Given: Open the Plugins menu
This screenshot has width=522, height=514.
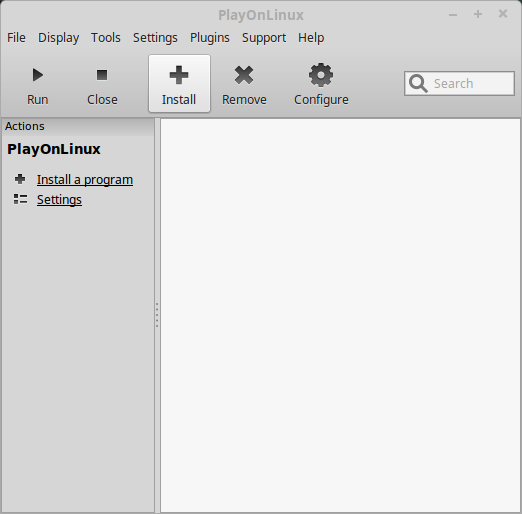Looking at the screenshot, I should coord(210,38).
